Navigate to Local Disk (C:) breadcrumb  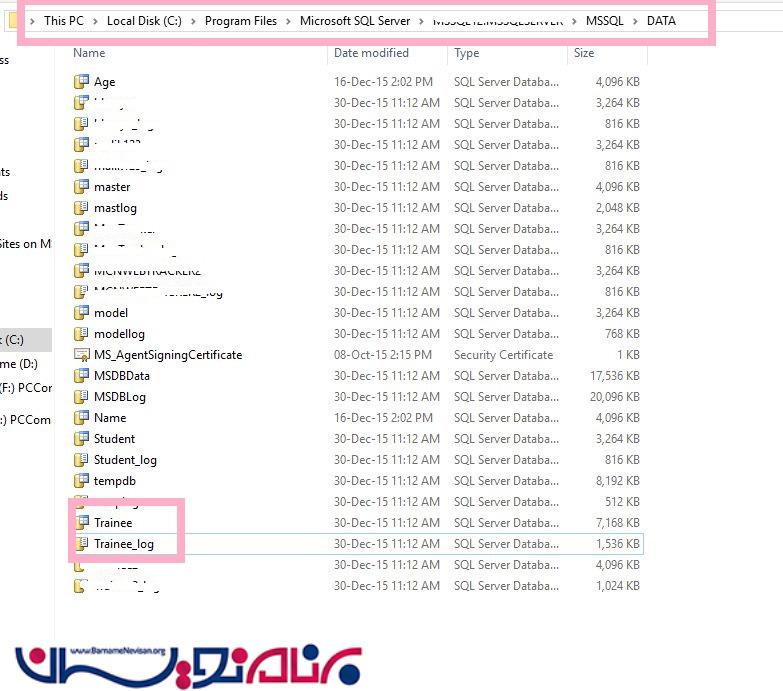pos(144,21)
